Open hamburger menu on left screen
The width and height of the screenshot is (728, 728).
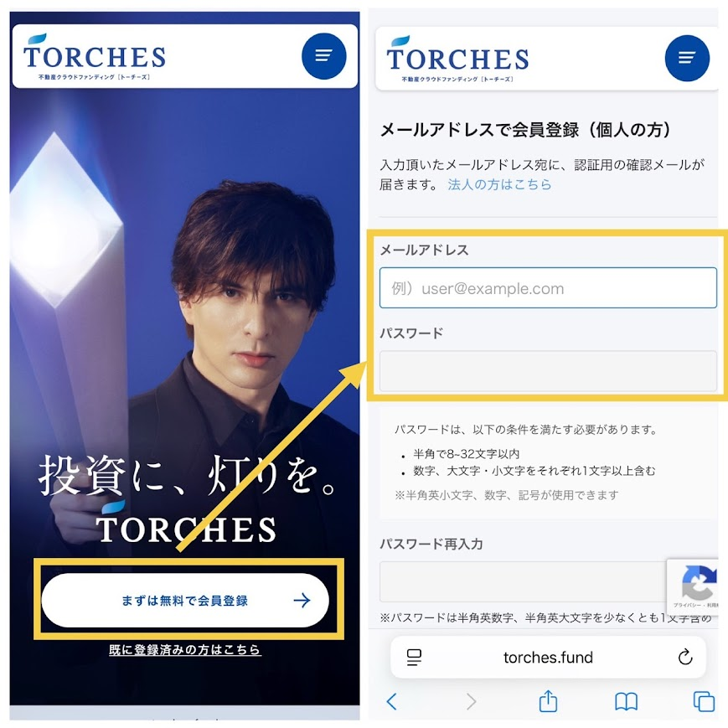[323, 56]
